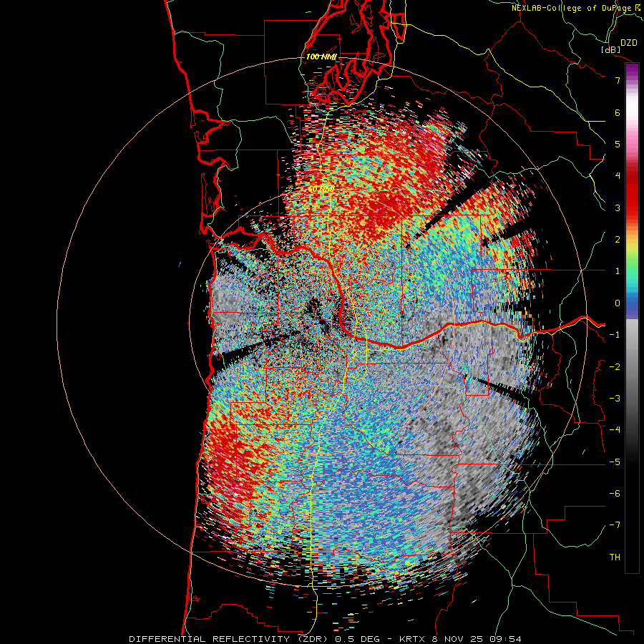The width and height of the screenshot is (644, 644).
Task: Click the 1 dB scale tick label
Action: coord(618,271)
